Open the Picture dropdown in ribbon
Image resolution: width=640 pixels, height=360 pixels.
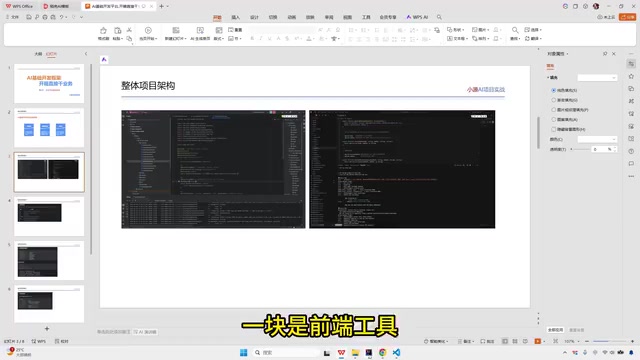(480, 30)
